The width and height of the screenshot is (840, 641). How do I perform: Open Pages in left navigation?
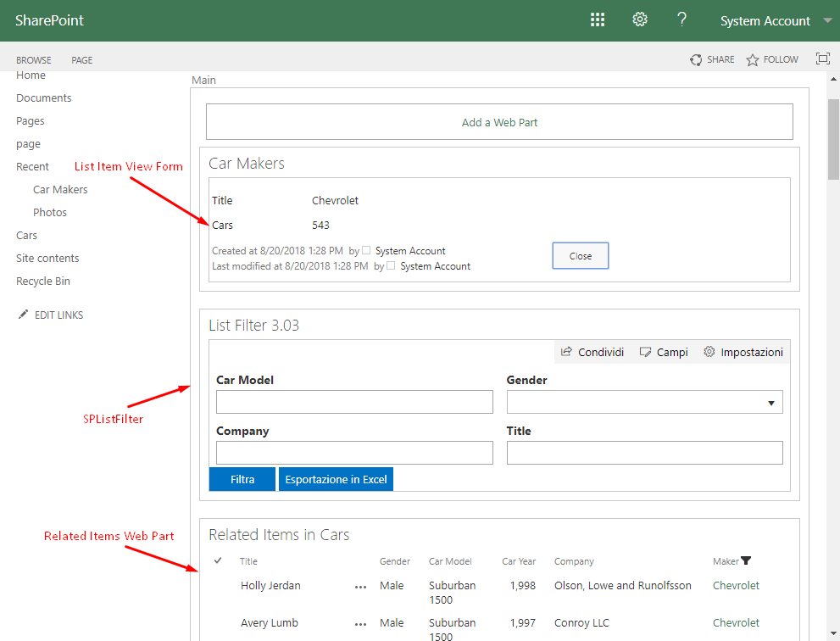[30, 121]
